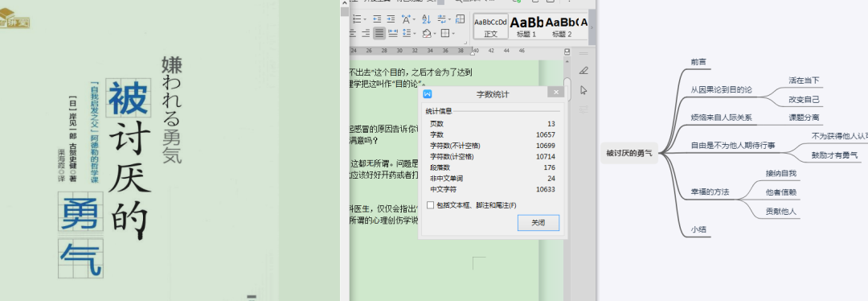
Task: Align paragraph to the right
Action: (x=366, y=33)
